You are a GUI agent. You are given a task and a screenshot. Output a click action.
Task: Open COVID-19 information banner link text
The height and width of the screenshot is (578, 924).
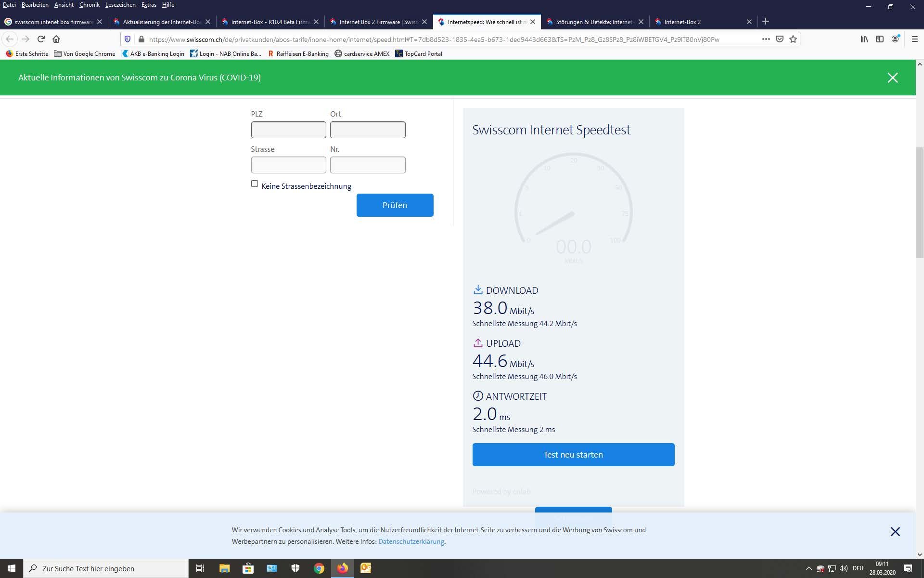(140, 78)
